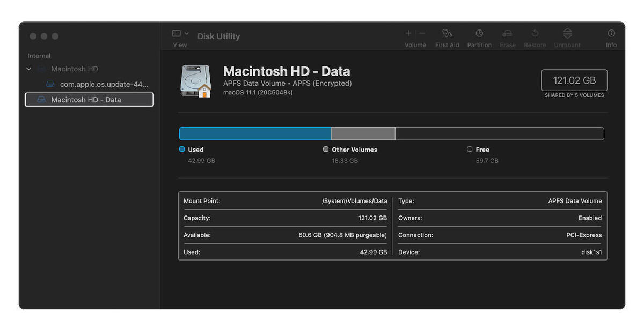This screenshot has height=327, width=644.
Task: Click the 42.99 GB value under Used legend
Action: pyautogui.click(x=201, y=161)
